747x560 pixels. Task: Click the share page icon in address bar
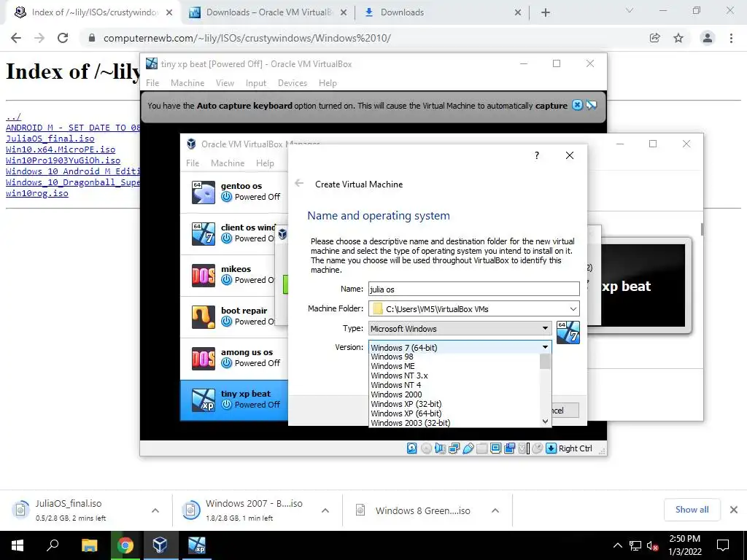654,38
